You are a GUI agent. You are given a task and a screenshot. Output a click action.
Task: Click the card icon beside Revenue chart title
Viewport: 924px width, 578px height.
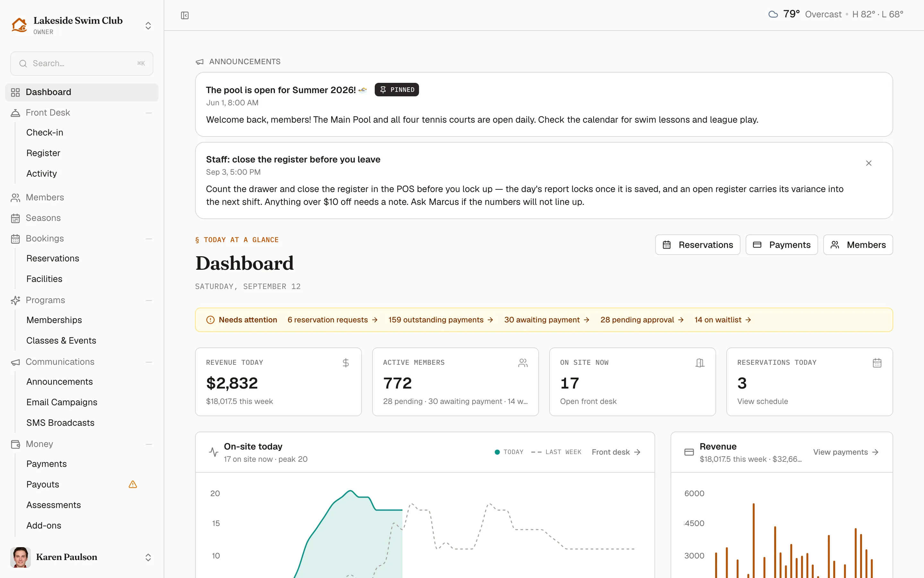689,452
